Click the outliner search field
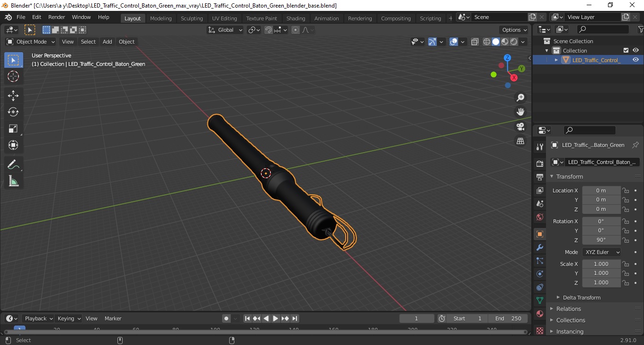Viewport: 644px width, 345px height. pyautogui.click(x=603, y=29)
